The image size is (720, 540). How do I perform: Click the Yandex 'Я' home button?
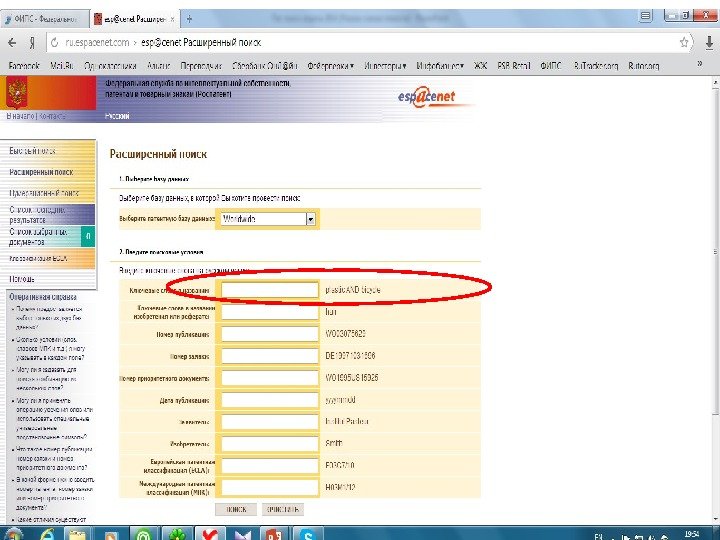click(x=32, y=43)
